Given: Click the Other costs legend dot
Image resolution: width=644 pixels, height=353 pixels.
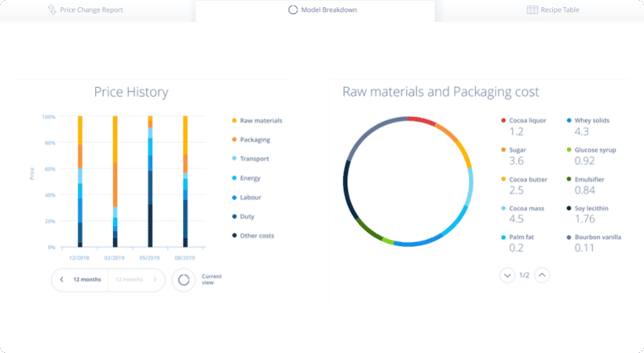Looking at the screenshot, I should (234, 236).
